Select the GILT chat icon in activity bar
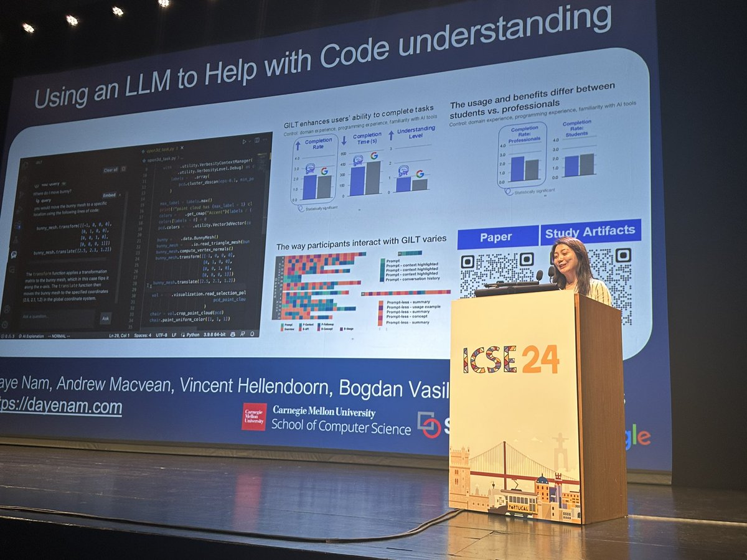This screenshot has height=560, width=747. 13,255
